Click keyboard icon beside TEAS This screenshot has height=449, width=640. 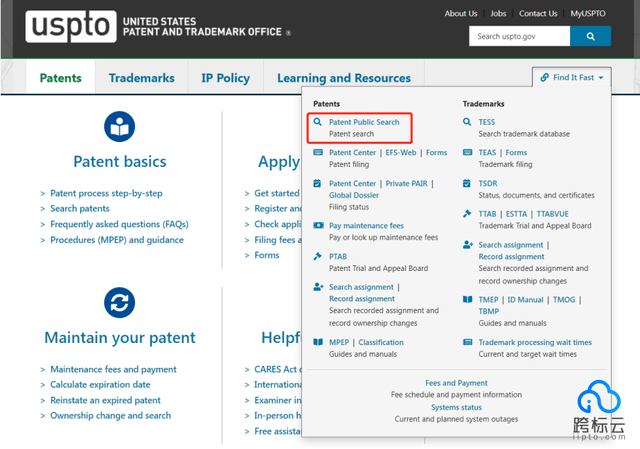click(x=467, y=152)
